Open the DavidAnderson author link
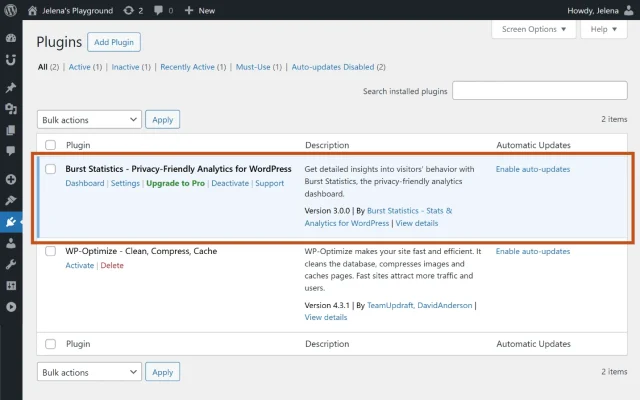 (444, 305)
